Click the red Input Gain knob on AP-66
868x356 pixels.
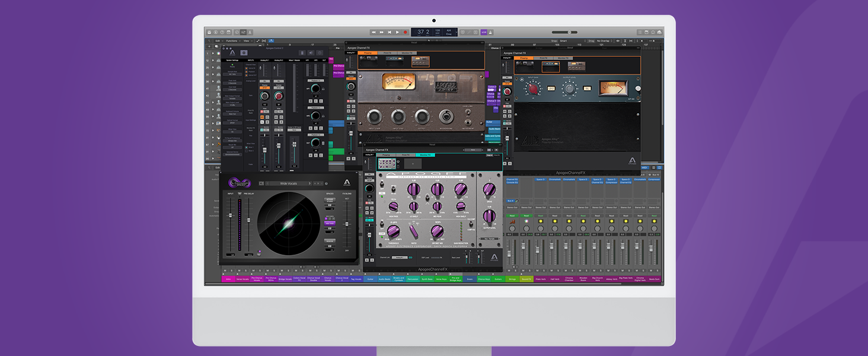pyautogui.click(x=533, y=89)
